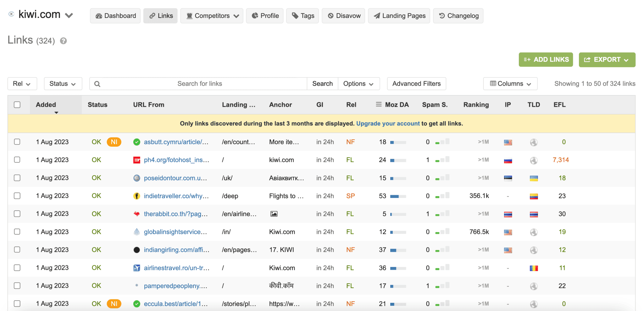Click inside the Search for links field
644x311 pixels.
point(200,83)
